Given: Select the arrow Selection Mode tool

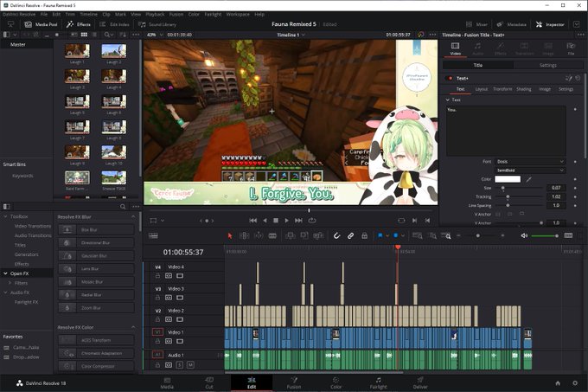Looking at the screenshot, I should pyautogui.click(x=230, y=235).
